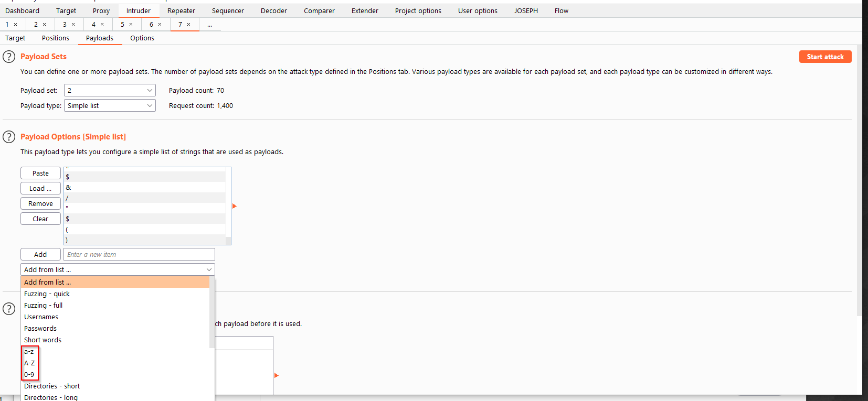Click the Clear button

(40, 219)
